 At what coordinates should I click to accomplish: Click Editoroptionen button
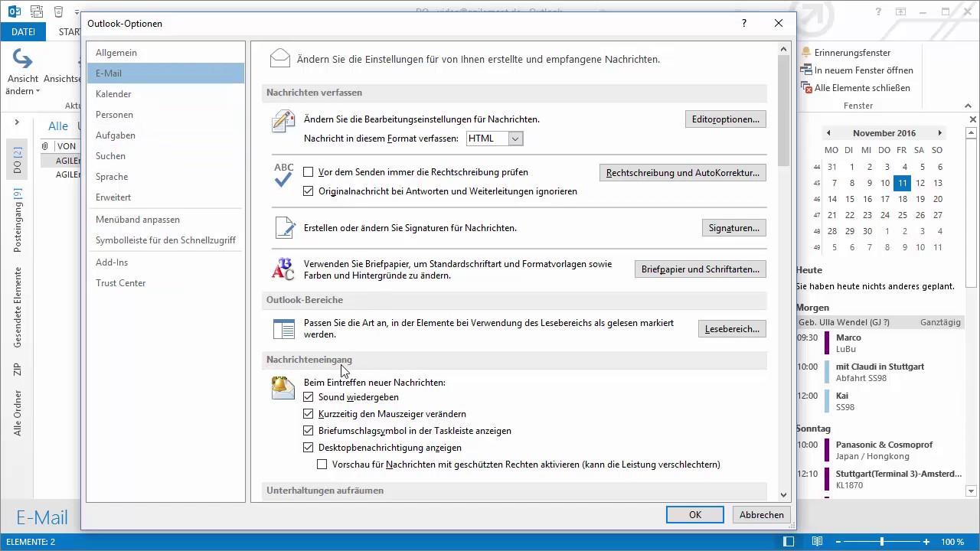[725, 119]
